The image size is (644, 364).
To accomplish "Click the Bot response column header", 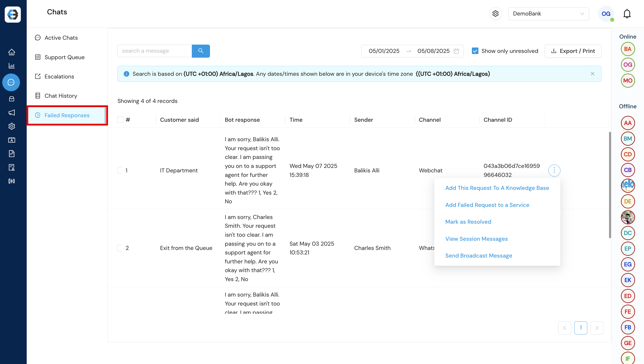I will click(x=242, y=120).
